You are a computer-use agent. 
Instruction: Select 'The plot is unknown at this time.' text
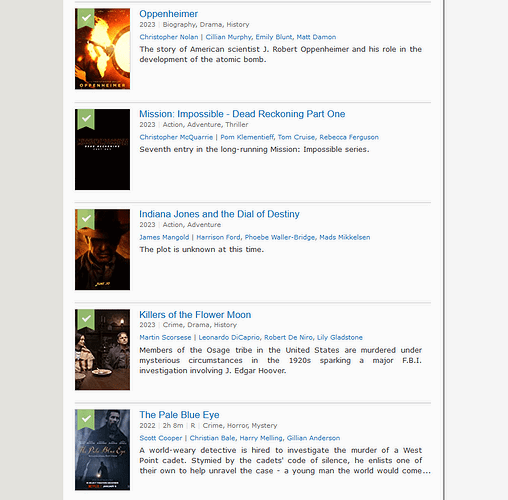tap(202, 250)
